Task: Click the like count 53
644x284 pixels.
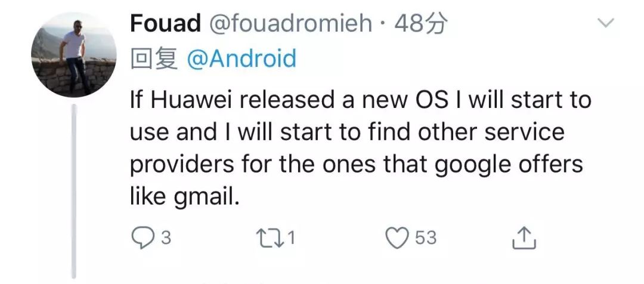Action: (426, 239)
